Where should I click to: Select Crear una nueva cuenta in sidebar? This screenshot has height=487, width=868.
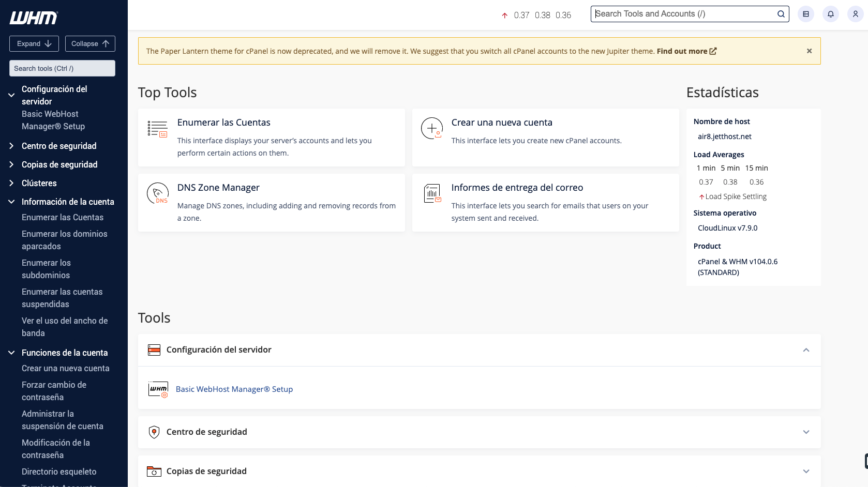[x=66, y=369]
